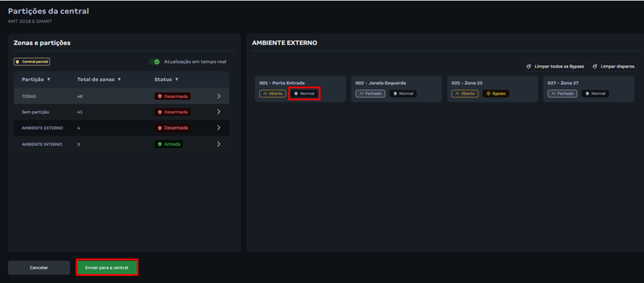Click the Armada status of AMBIENTE INTERNO
The height and width of the screenshot is (283, 644).
pos(168,144)
